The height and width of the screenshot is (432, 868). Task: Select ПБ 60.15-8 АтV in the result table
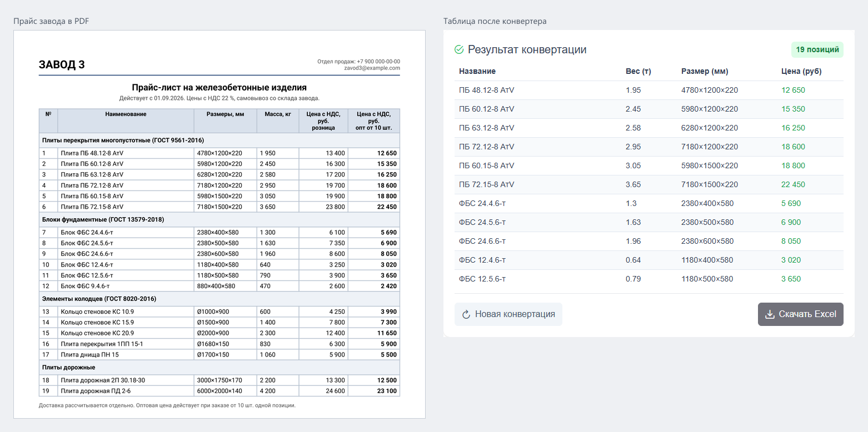[x=487, y=165]
